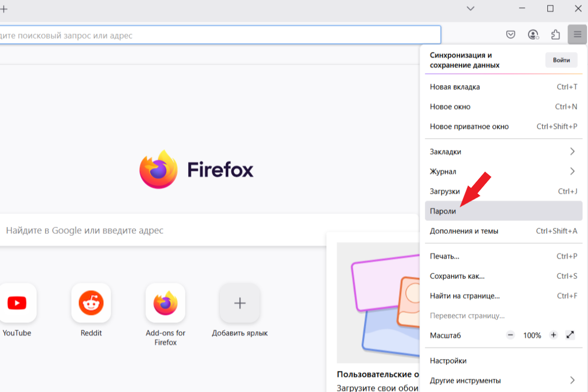Open the Firefox account icon
Viewport: 588px width, 392px height.
tap(533, 34)
